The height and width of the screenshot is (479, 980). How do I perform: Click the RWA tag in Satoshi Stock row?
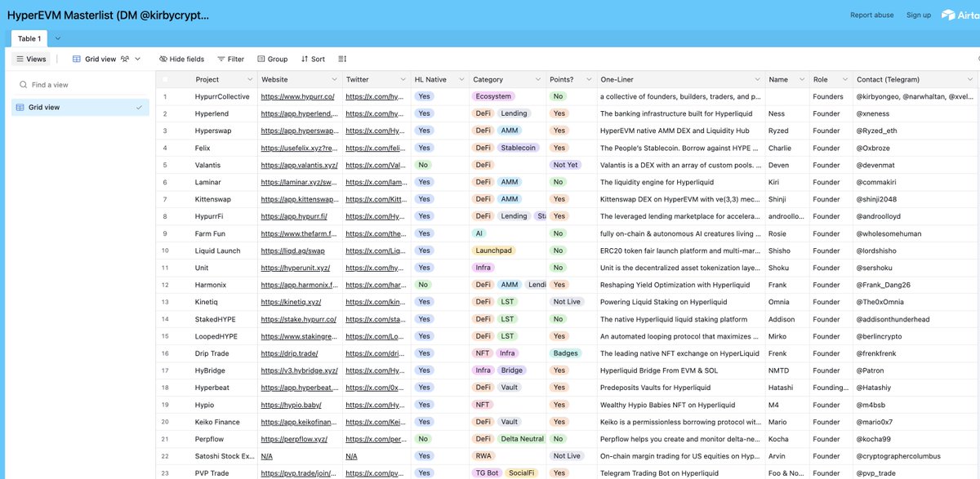pos(483,456)
